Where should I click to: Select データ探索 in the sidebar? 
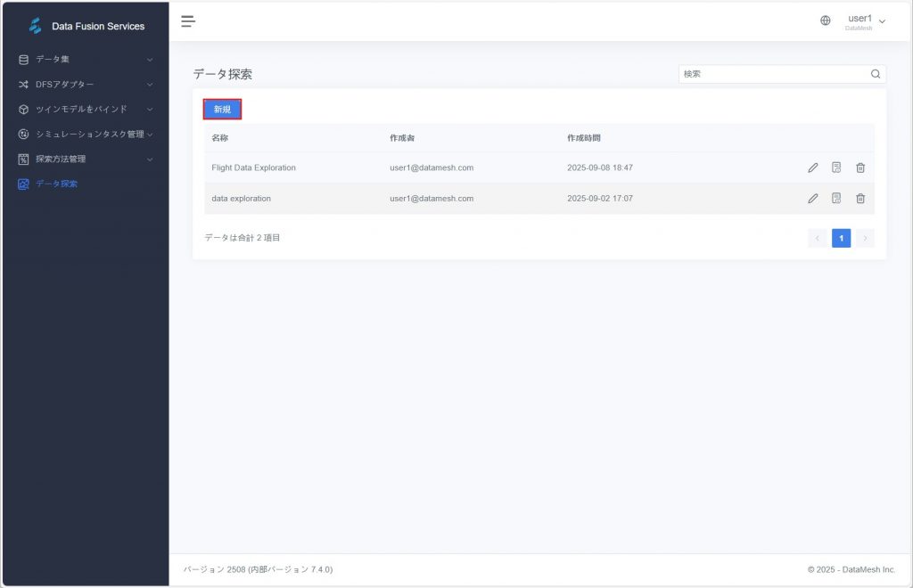(56, 184)
